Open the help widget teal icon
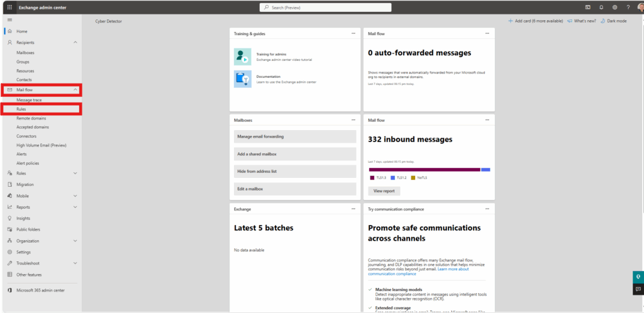 pos(638,277)
